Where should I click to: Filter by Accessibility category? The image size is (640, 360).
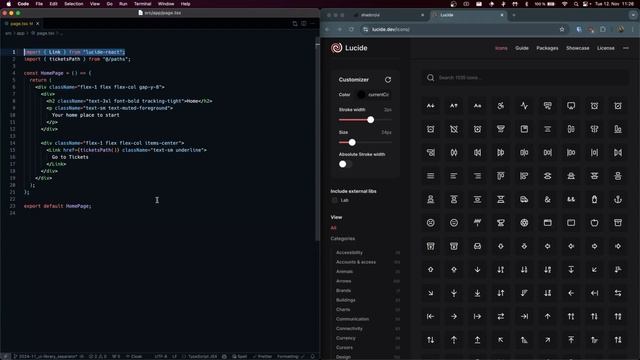tap(349, 253)
